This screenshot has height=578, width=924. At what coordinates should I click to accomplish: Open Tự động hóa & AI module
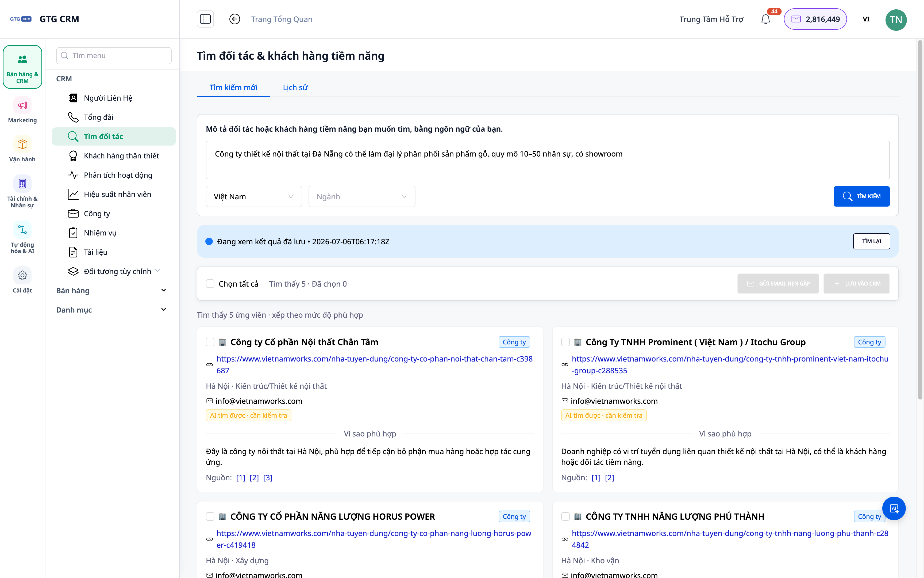click(x=22, y=238)
